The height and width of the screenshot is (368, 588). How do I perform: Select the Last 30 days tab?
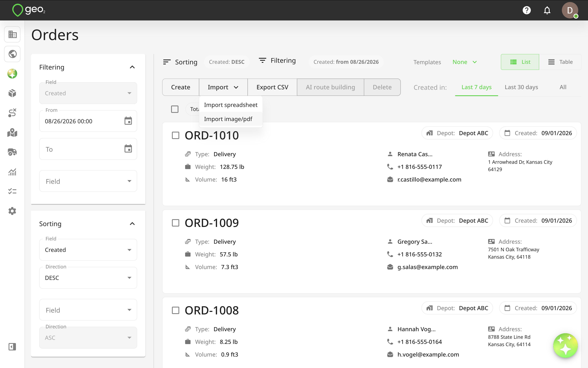click(521, 87)
